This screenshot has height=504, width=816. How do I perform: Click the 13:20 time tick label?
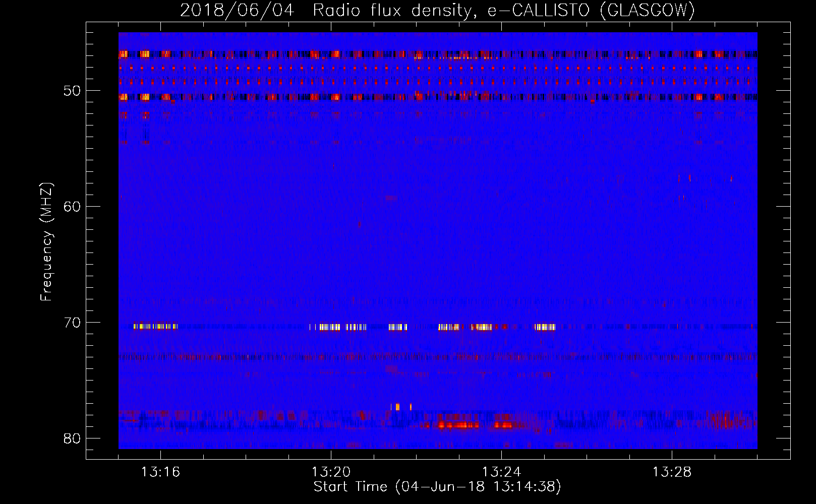(331, 472)
